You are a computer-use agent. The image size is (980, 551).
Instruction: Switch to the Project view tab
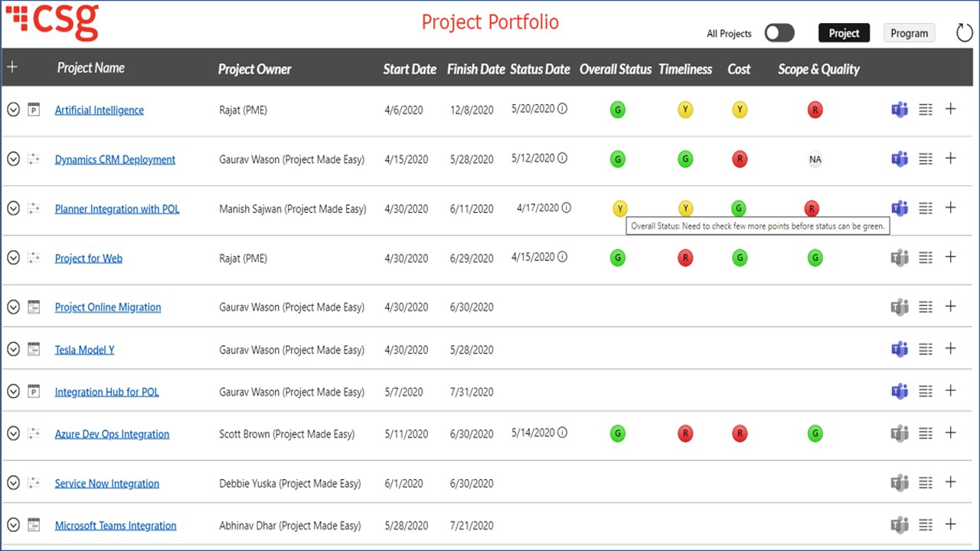[x=844, y=33]
